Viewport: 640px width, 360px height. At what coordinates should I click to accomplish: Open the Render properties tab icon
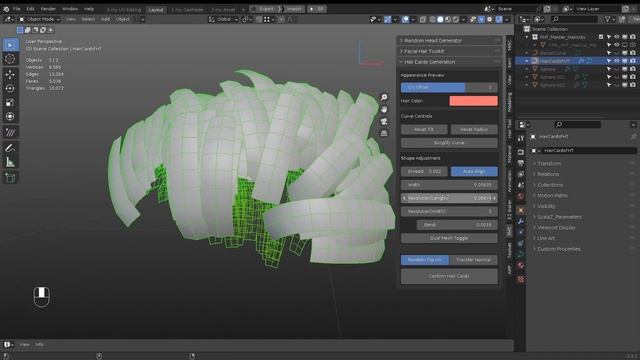pos(521,152)
